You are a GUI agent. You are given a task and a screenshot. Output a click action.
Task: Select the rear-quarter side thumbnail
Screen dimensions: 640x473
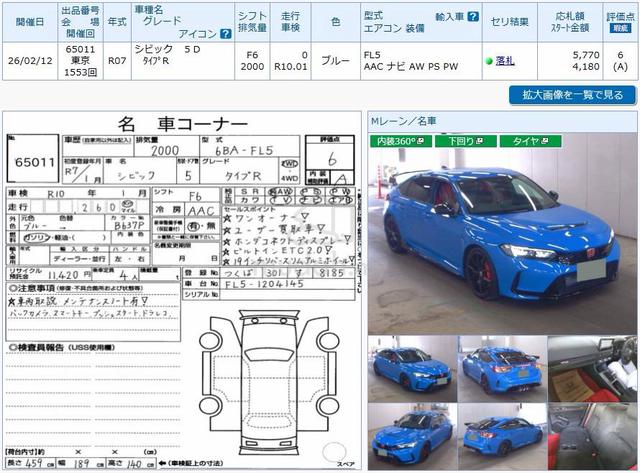point(502,437)
